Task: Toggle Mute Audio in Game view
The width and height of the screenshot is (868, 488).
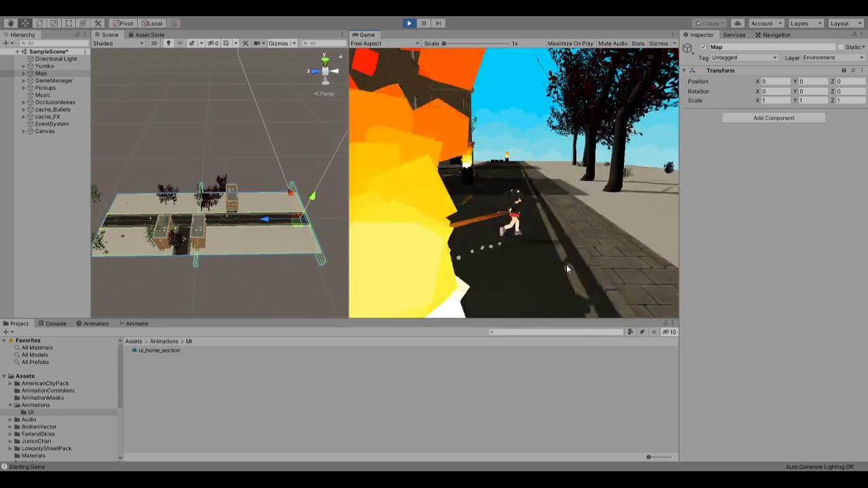Action: tap(612, 43)
